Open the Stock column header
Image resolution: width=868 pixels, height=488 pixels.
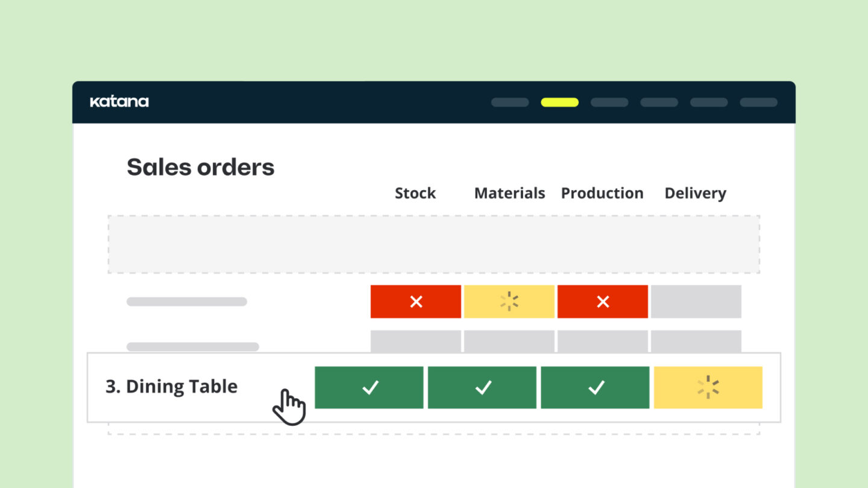[415, 193]
